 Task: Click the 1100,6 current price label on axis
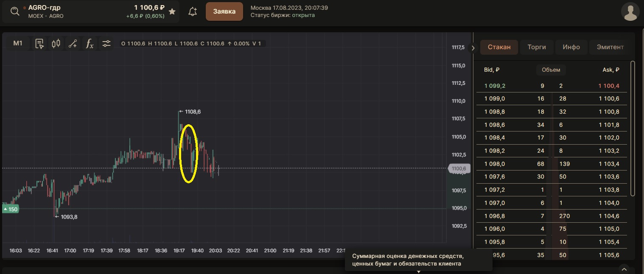tap(459, 169)
